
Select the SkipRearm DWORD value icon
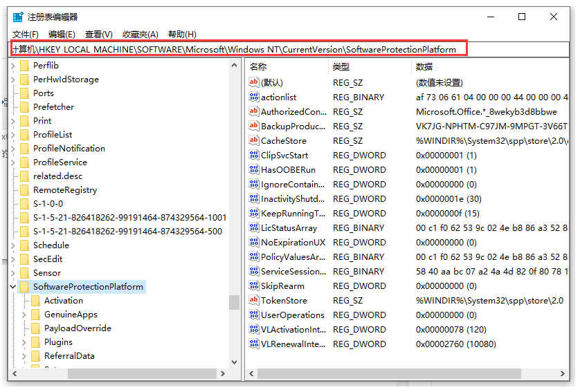[254, 286]
